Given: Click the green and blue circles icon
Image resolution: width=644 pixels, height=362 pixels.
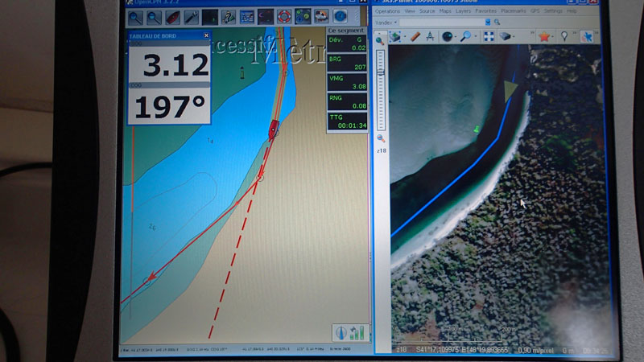Looking at the screenshot, I should pyautogui.click(x=303, y=17).
